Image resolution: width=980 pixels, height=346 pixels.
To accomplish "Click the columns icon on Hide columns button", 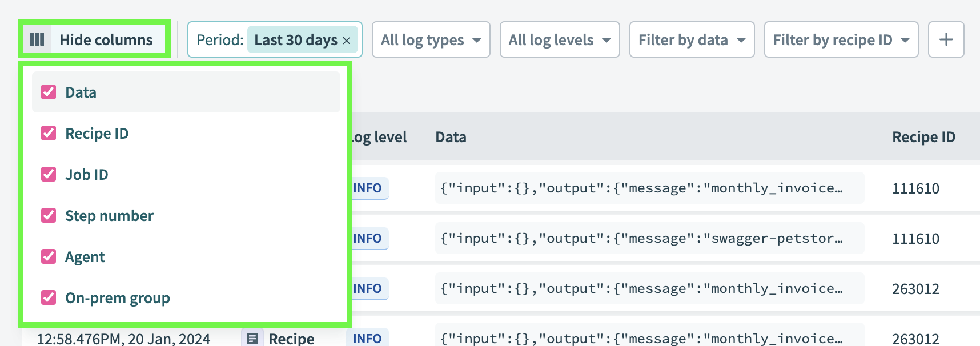I will click(38, 39).
